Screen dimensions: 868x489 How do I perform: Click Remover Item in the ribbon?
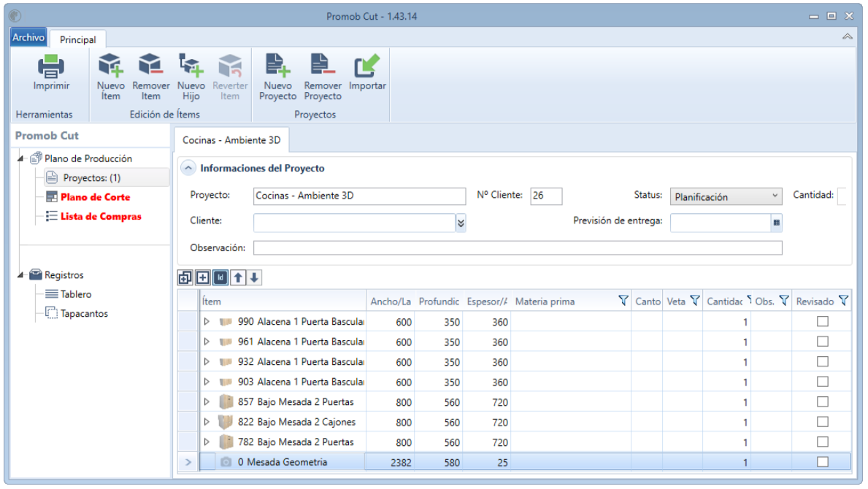[x=150, y=77]
